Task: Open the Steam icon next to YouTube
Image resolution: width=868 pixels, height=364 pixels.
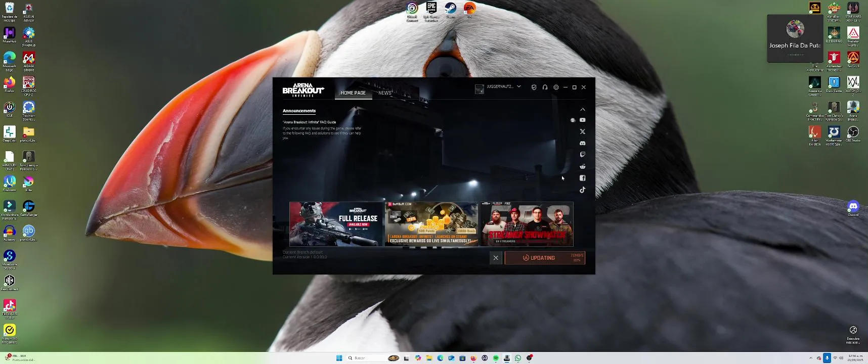Action: (573, 120)
